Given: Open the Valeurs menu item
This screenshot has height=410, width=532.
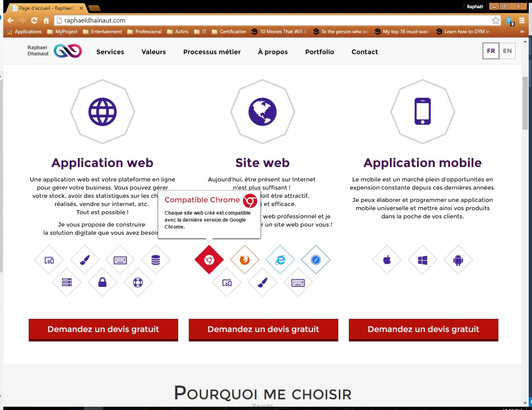Looking at the screenshot, I should pos(154,52).
